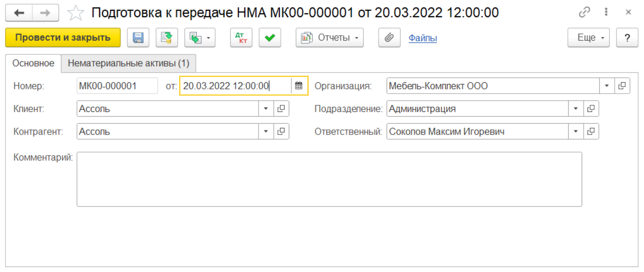Open the calendar date picker
The width and height of the screenshot is (644, 272).
click(x=299, y=86)
